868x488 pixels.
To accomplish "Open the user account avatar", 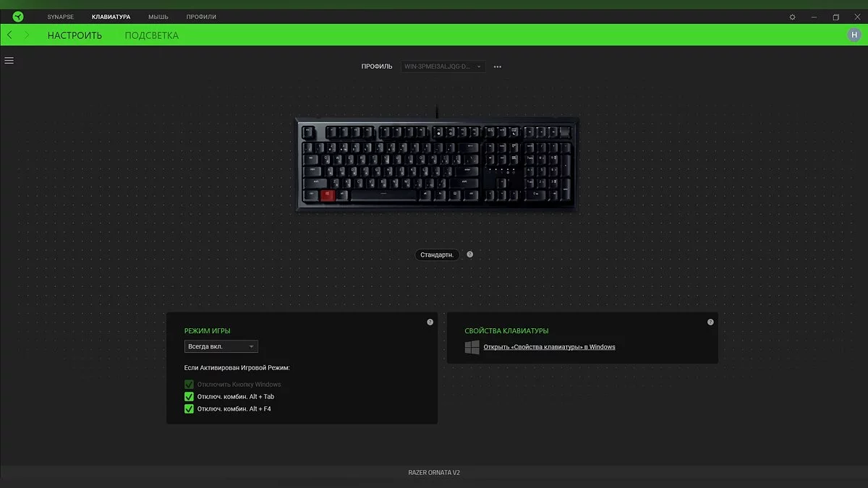I will 854,35.
